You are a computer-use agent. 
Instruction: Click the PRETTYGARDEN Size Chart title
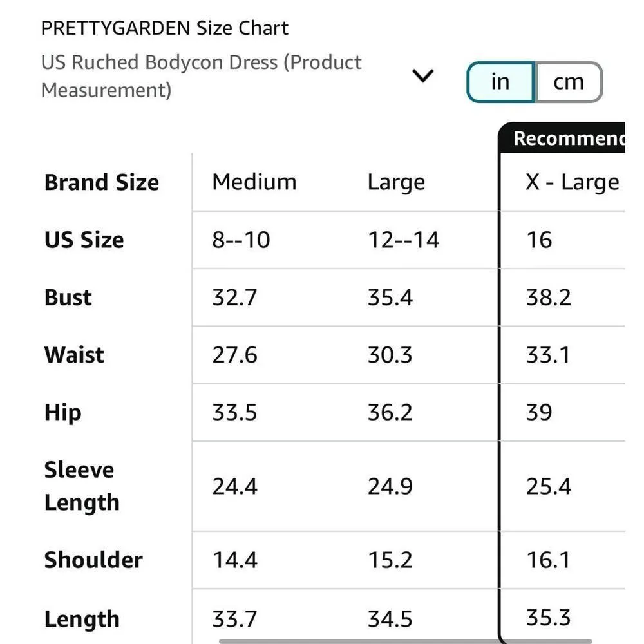tap(165, 28)
